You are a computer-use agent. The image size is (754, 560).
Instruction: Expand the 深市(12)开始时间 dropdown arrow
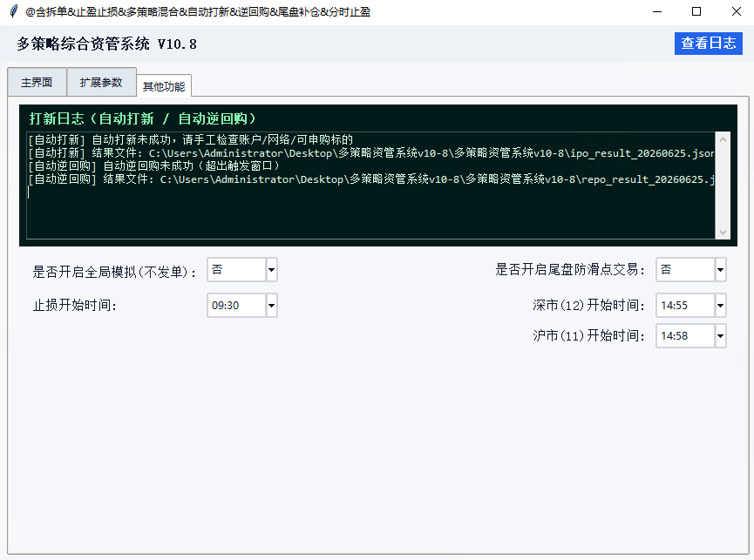click(720, 306)
